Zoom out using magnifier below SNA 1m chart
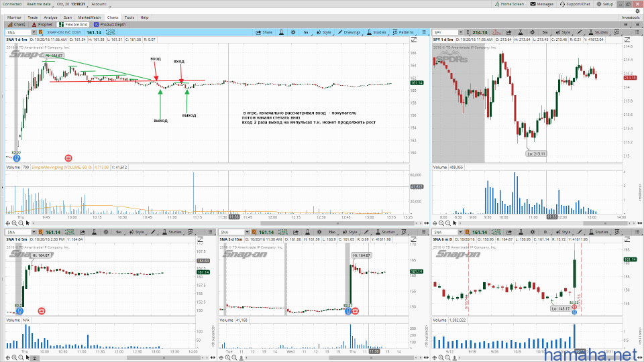Screen dimensions: 644x362 pos(21,223)
